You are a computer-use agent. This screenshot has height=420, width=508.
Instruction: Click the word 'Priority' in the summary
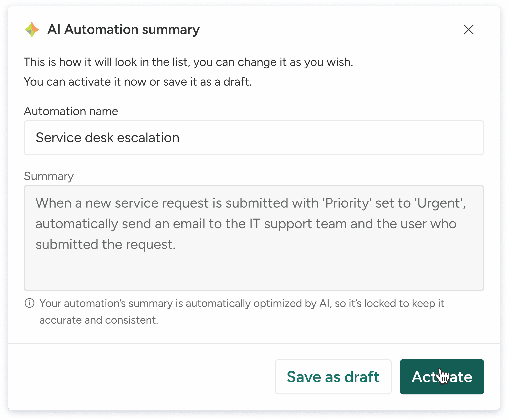click(348, 203)
